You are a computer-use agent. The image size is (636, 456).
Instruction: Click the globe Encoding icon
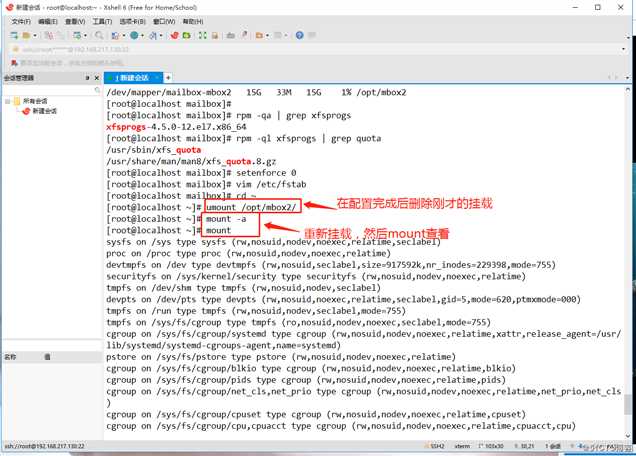tap(134, 36)
